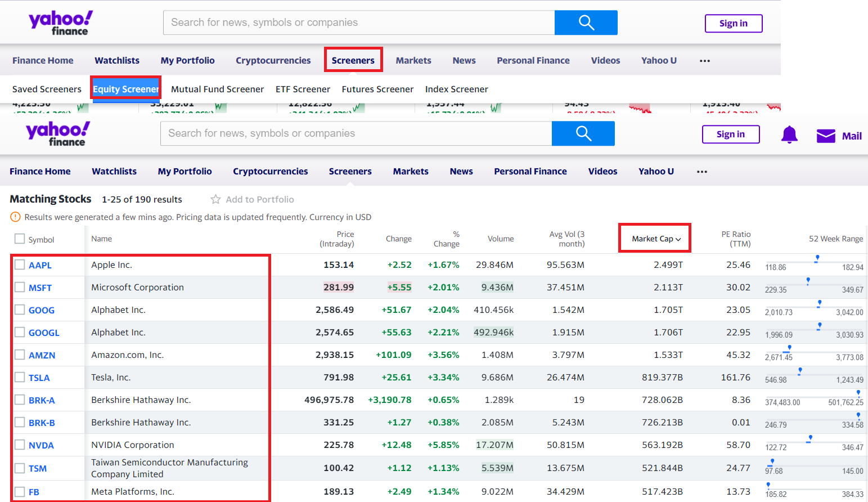The height and width of the screenshot is (502, 868).
Task: Toggle the select-all Symbol checkbox
Action: [20, 239]
